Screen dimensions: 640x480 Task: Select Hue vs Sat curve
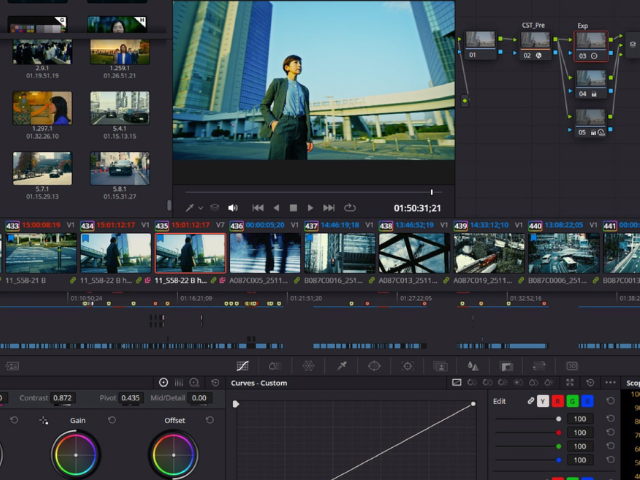[x=487, y=382]
